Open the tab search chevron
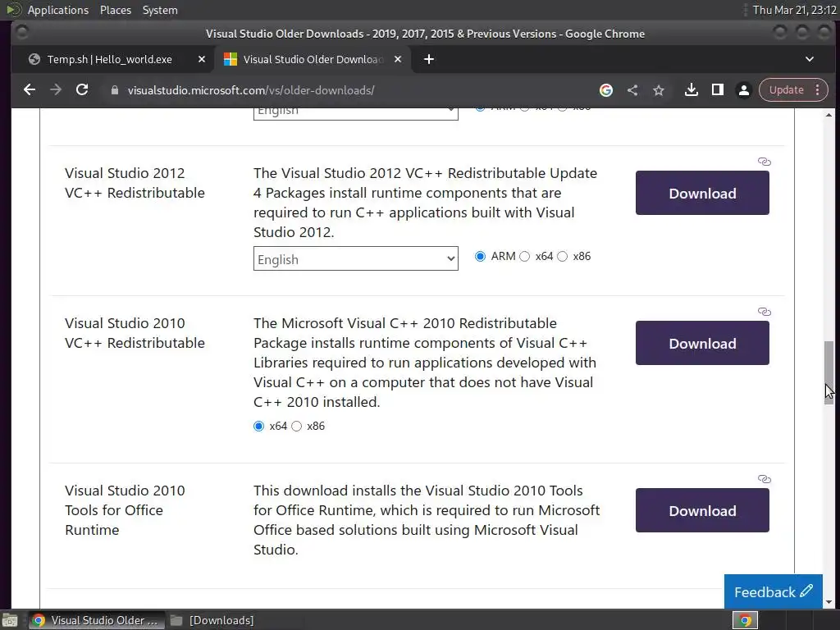Screen dimensions: 840x630 pyautogui.click(x=810, y=59)
